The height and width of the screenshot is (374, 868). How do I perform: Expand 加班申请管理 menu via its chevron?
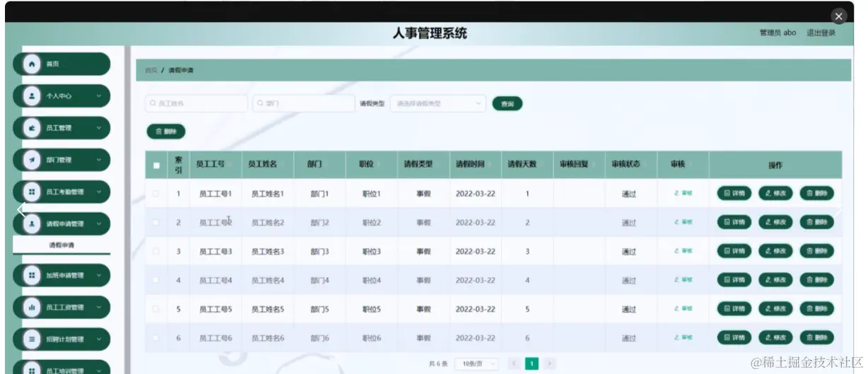pyautogui.click(x=98, y=275)
